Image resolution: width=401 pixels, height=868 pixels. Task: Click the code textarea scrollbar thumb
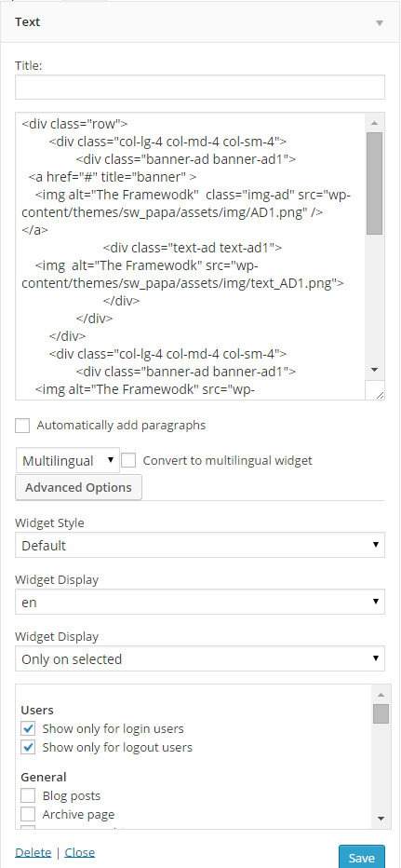[x=374, y=183]
